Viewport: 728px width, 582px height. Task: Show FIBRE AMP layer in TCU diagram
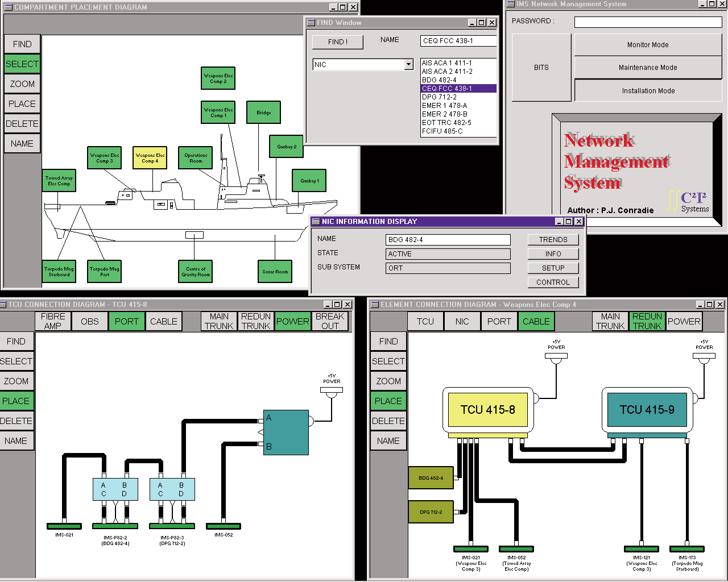point(53,321)
